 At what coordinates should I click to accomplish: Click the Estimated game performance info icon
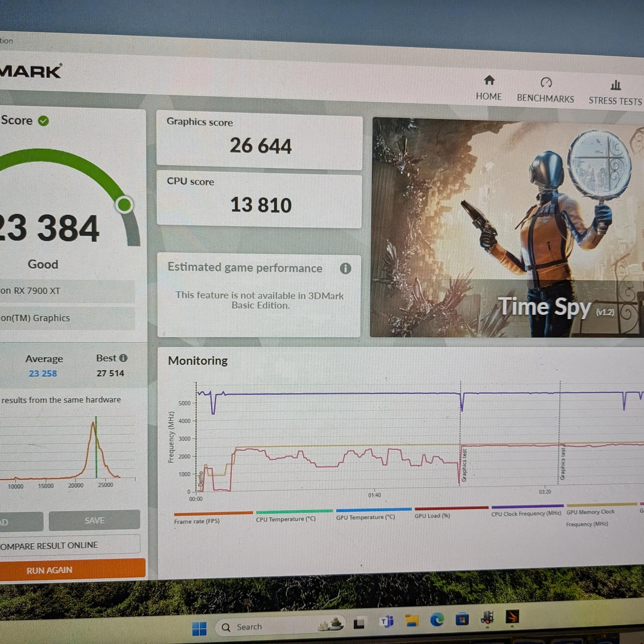345,268
